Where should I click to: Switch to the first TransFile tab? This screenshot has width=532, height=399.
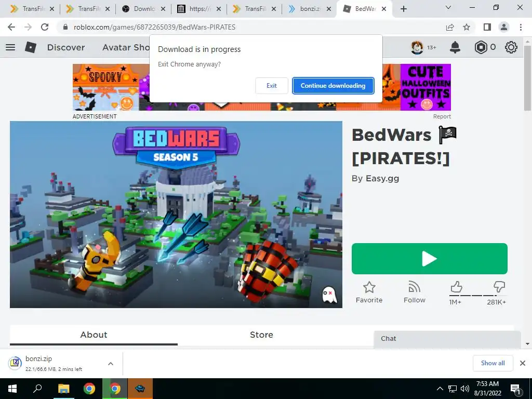click(32, 9)
